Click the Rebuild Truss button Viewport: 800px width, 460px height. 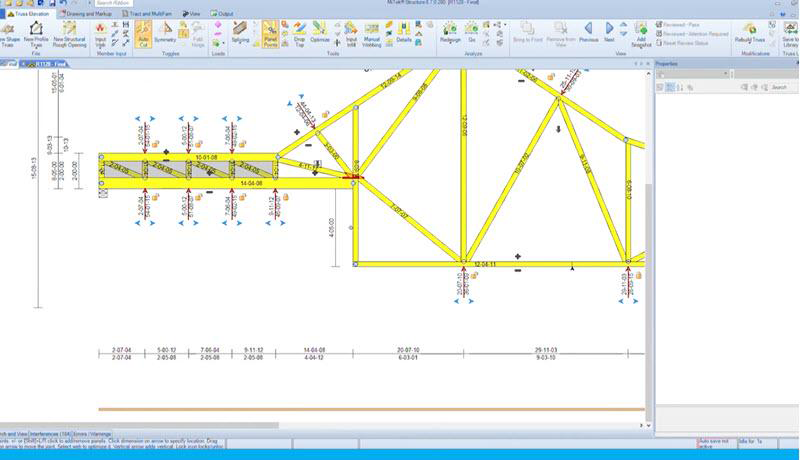click(x=749, y=32)
